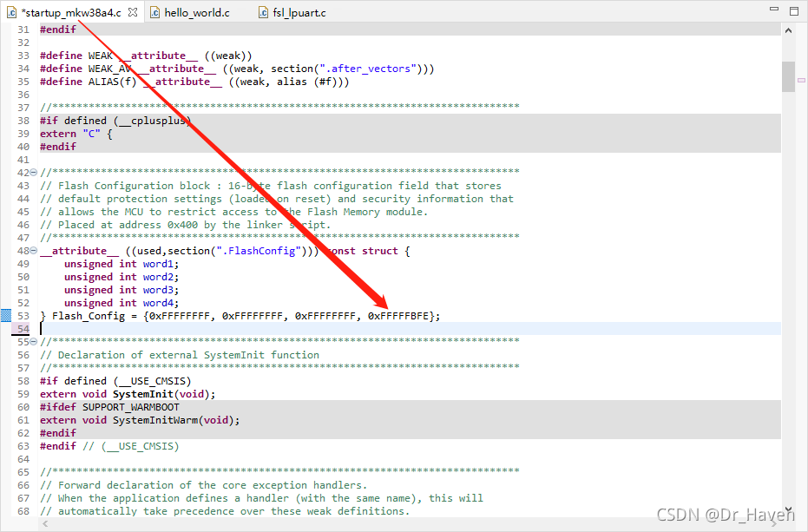Close the startup_mkw38a4.c editor tab
Image resolution: width=808 pixels, height=532 pixels.
tap(133, 12)
